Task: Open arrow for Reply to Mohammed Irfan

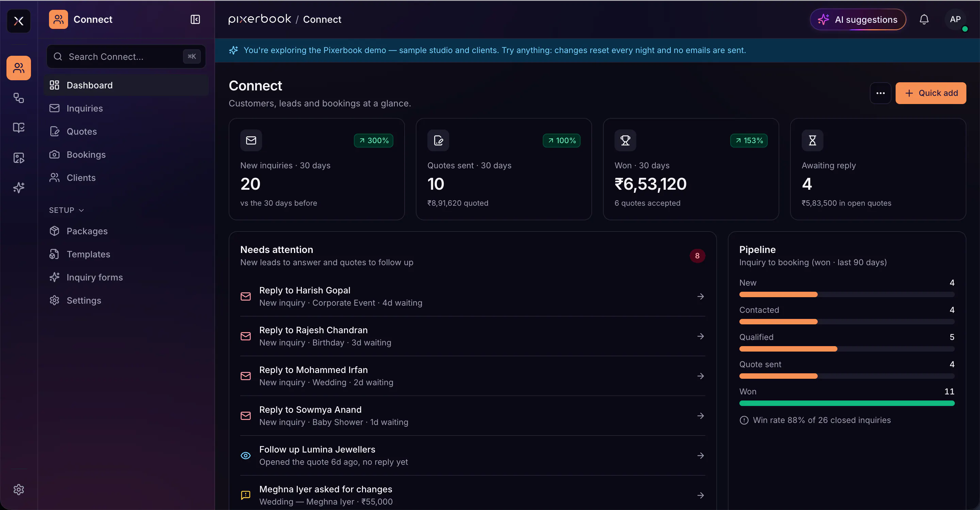Action: (x=700, y=376)
